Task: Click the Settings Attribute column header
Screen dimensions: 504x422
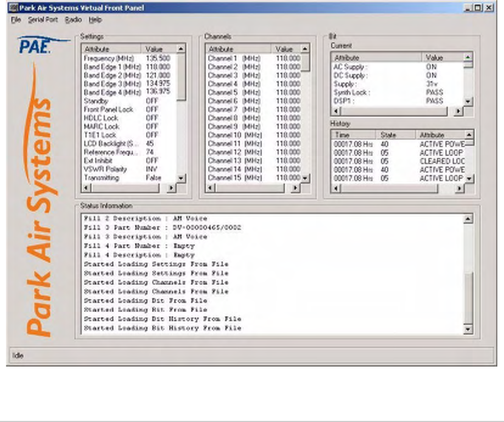Action: coord(111,49)
